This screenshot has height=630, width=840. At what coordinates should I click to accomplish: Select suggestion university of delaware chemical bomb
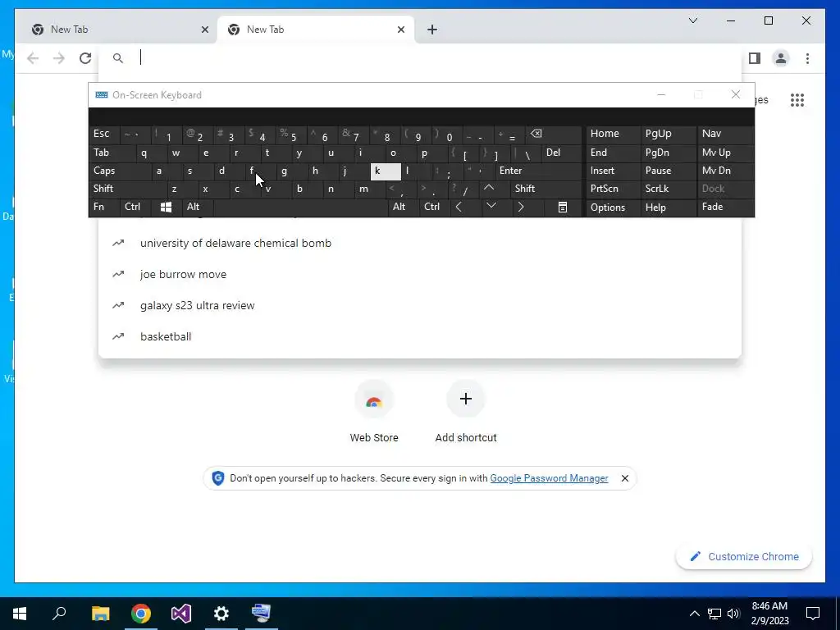click(x=420, y=243)
